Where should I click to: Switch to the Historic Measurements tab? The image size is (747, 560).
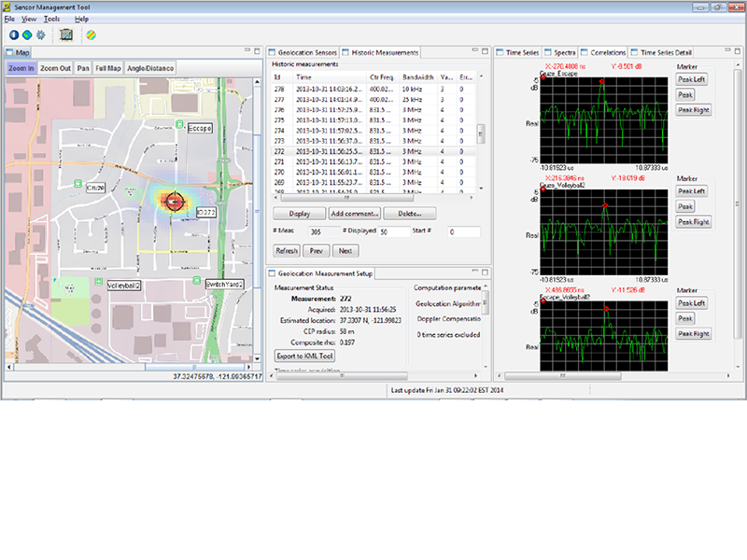[x=380, y=52]
